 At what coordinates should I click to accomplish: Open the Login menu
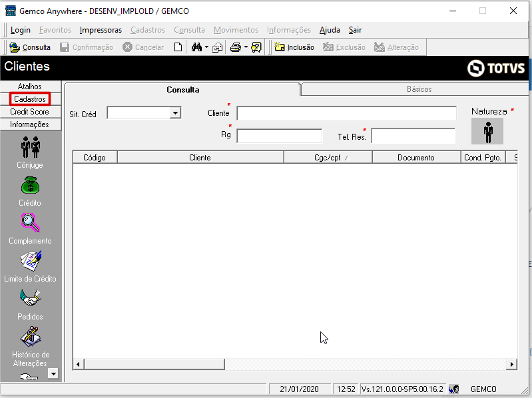click(x=21, y=30)
